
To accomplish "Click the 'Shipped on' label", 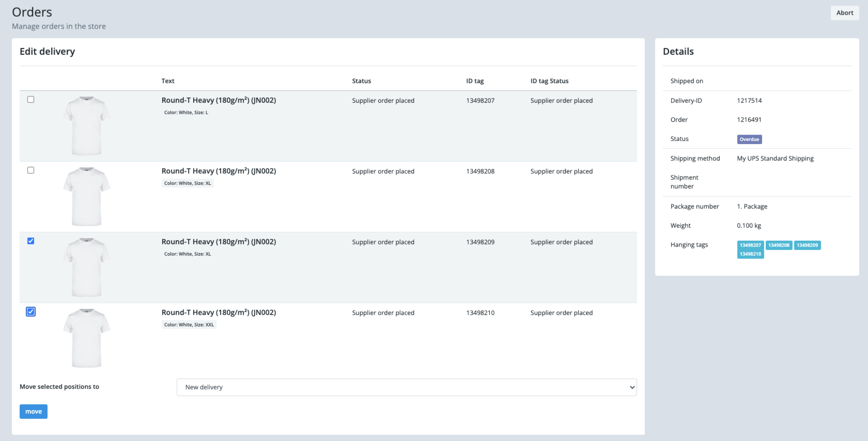I will pos(686,81).
